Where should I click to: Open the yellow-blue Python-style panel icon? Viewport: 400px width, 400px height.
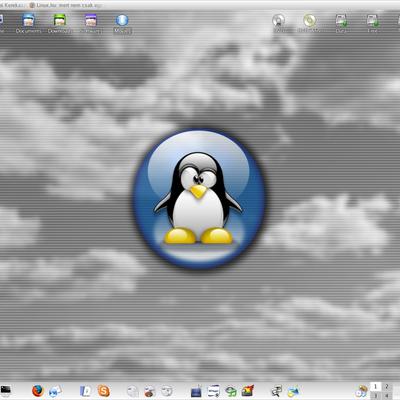[294, 391]
